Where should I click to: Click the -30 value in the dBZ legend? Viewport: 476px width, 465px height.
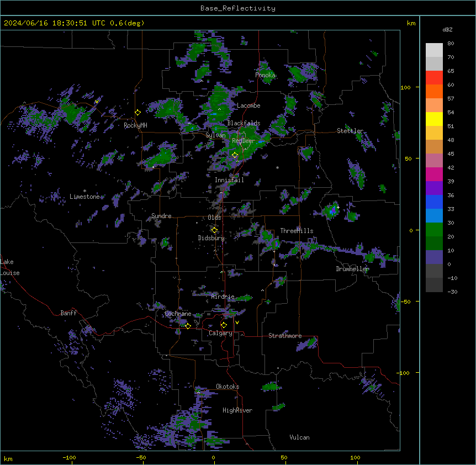pyautogui.click(x=453, y=292)
